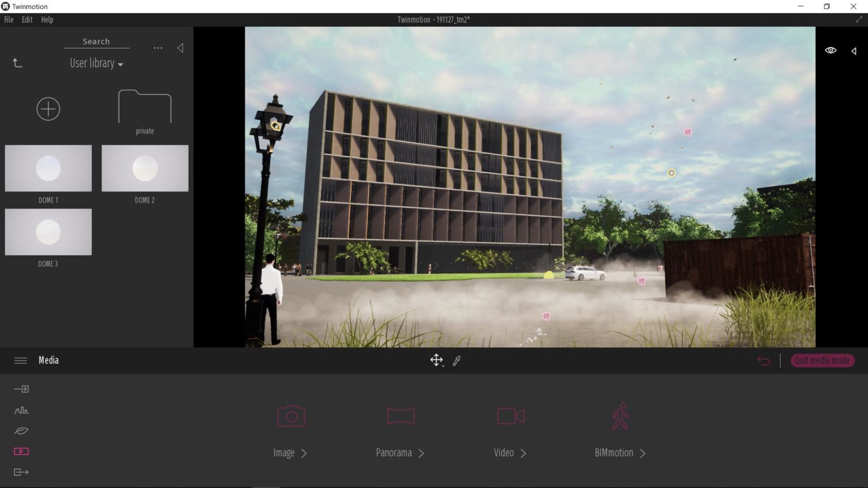Toggle viewport visibility with the eye icon
868x488 pixels.
click(x=830, y=50)
